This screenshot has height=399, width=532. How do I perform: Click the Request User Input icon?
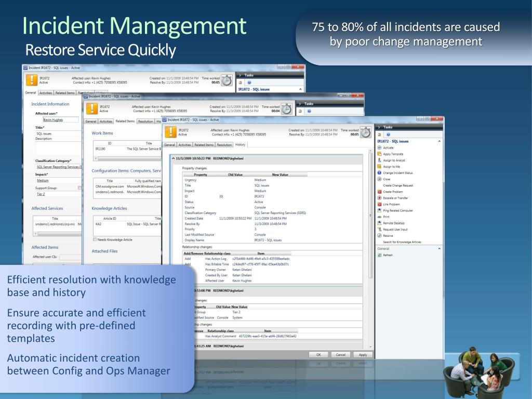[379, 229]
